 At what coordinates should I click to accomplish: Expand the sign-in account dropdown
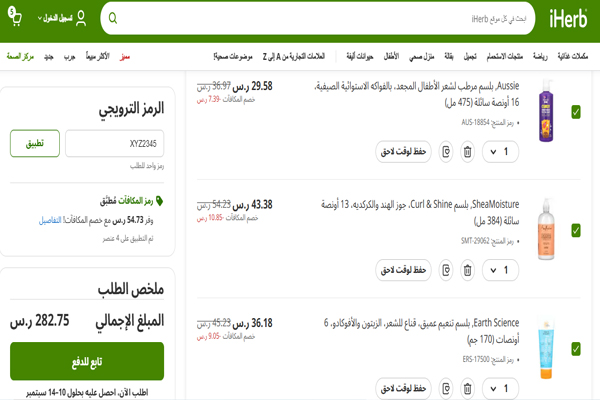tap(55, 18)
